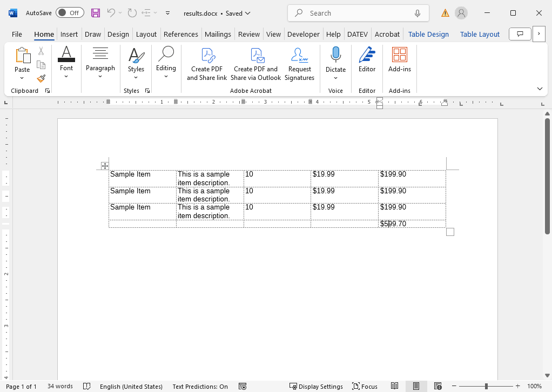Open the Styles pane dialog launcher
552x392 pixels.
147,91
